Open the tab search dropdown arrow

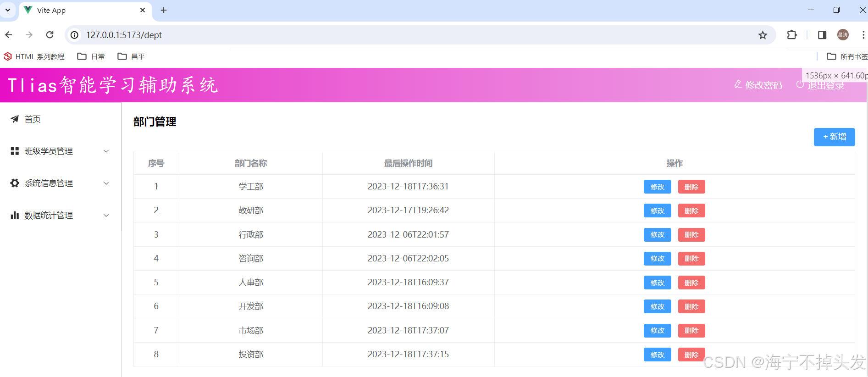8,10
